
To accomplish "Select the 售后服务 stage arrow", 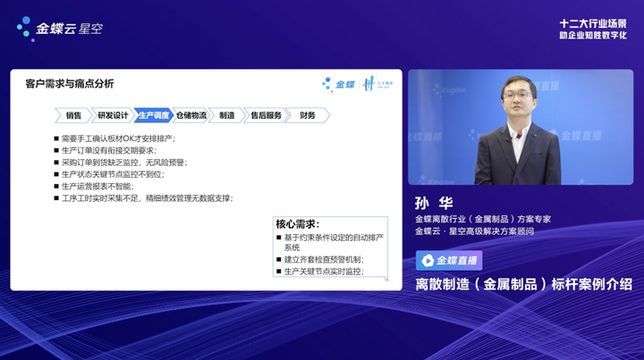I will pos(266,115).
